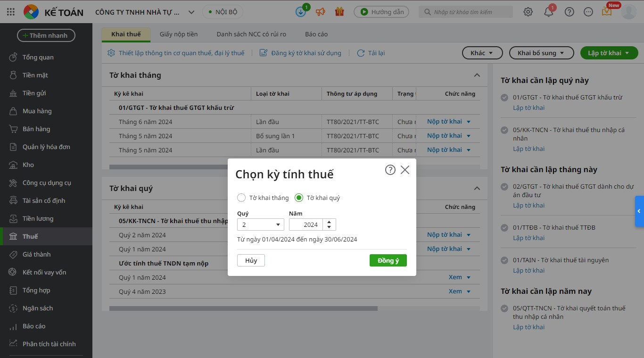The image size is (644, 358).
Task: Open Kho sidebar item
Action: pyautogui.click(x=46, y=165)
